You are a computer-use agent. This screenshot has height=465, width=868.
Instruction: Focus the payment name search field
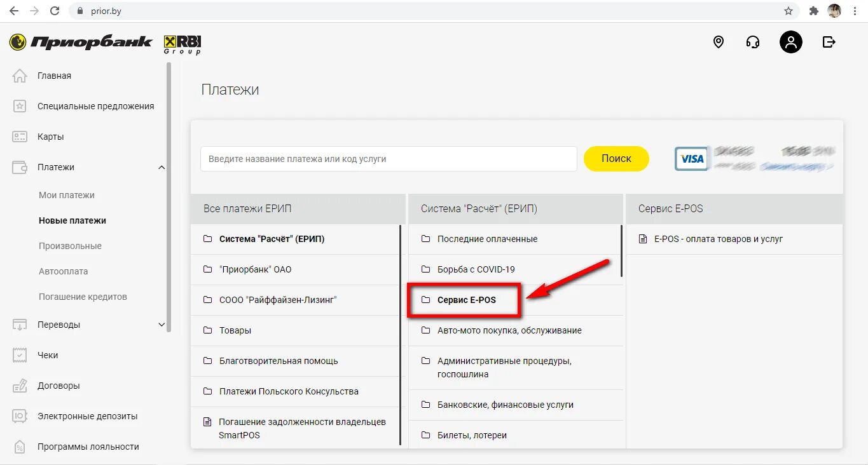click(x=389, y=159)
